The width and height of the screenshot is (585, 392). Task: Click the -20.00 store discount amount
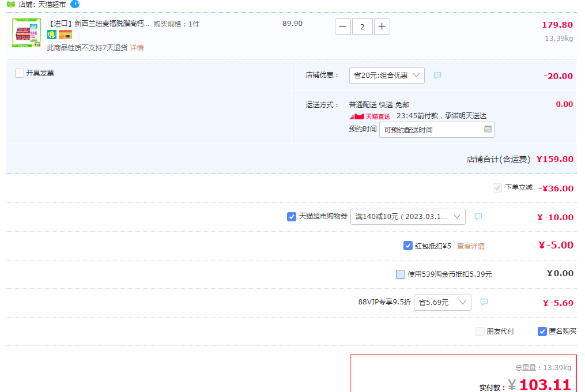(558, 76)
